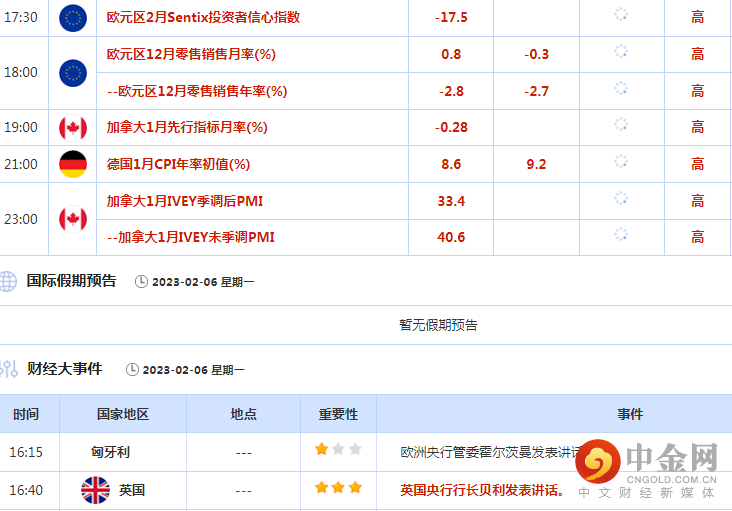732x511 pixels.
Task: Click the 暂无假期预告 notice
Action: coord(438,325)
